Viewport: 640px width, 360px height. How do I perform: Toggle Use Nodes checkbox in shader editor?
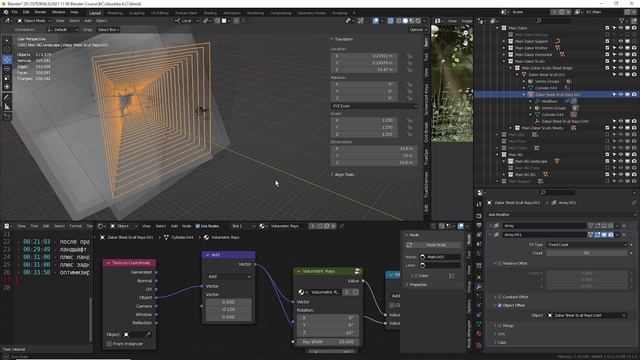click(198, 226)
